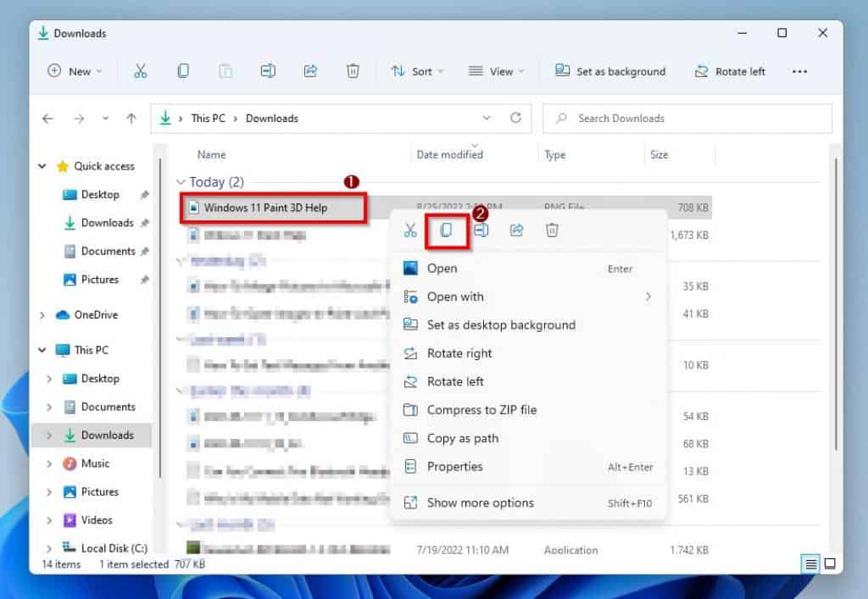Click the Cut icon in the top toolbar
This screenshot has width=868, height=599.
(x=141, y=71)
